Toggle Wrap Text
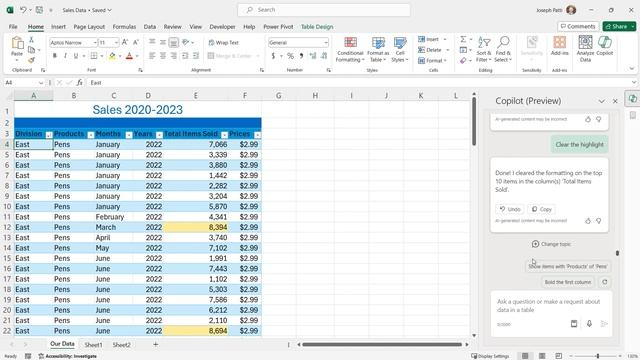 pyautogui.click(x=223, y=42)
